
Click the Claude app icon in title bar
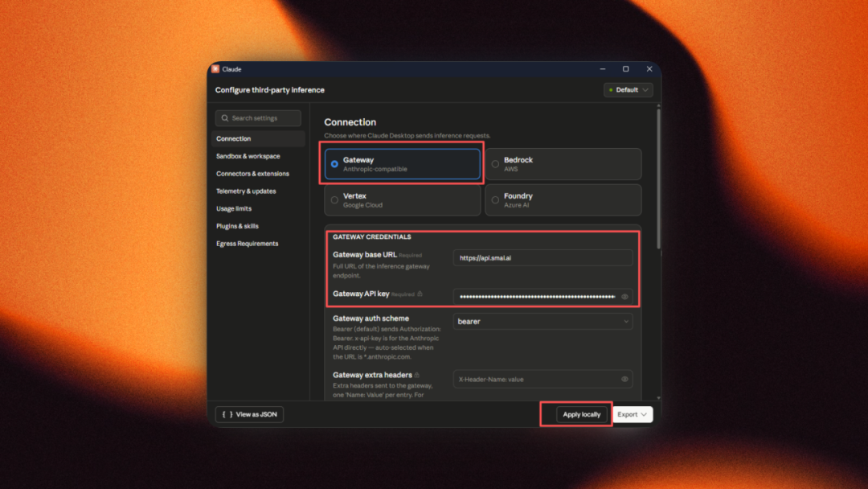pyautogui.click(x=215, y=69)
